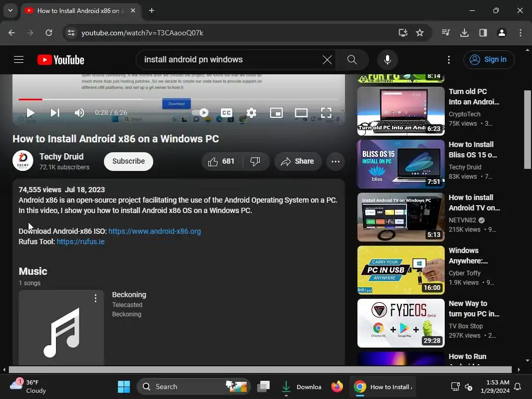Toggle Chrome side panel
Image resolution: width=532 pixels, height=399 pixels.
point(483,33)
